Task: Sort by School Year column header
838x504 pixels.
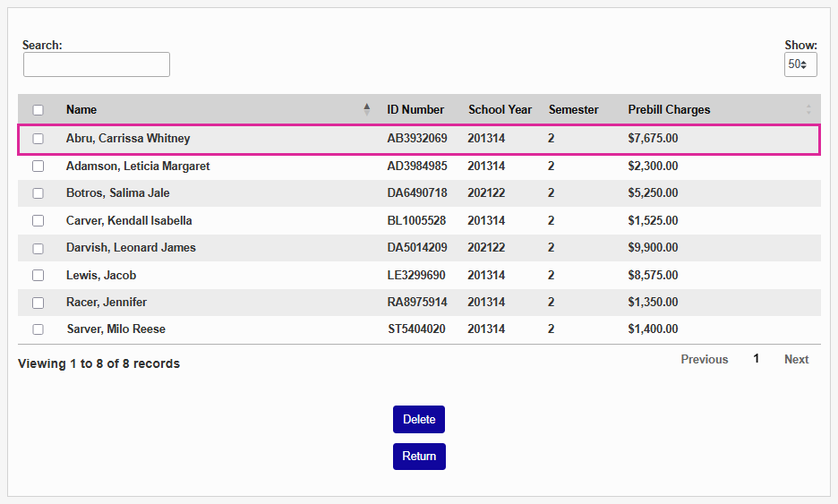Action: (500, 109)
